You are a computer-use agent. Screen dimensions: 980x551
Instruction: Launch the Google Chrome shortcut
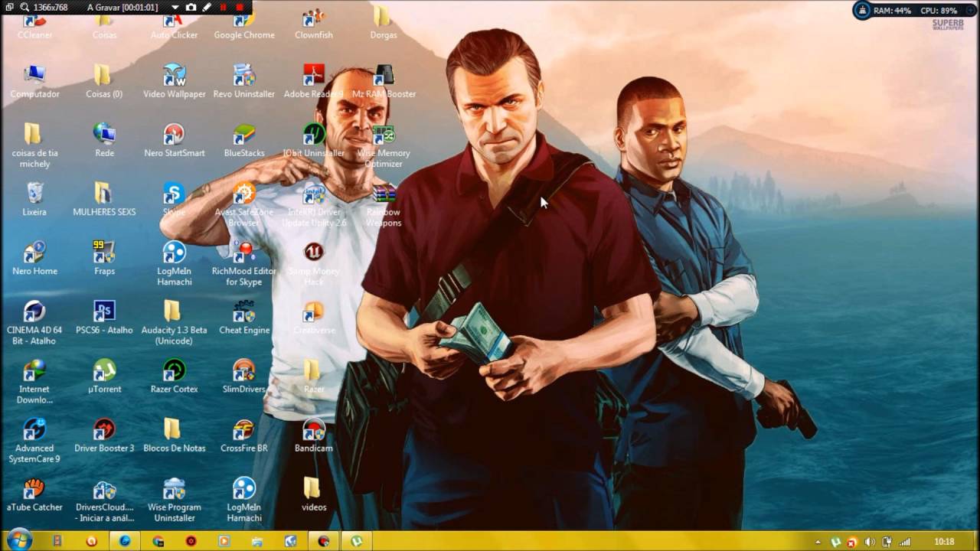tap(244, 27)
